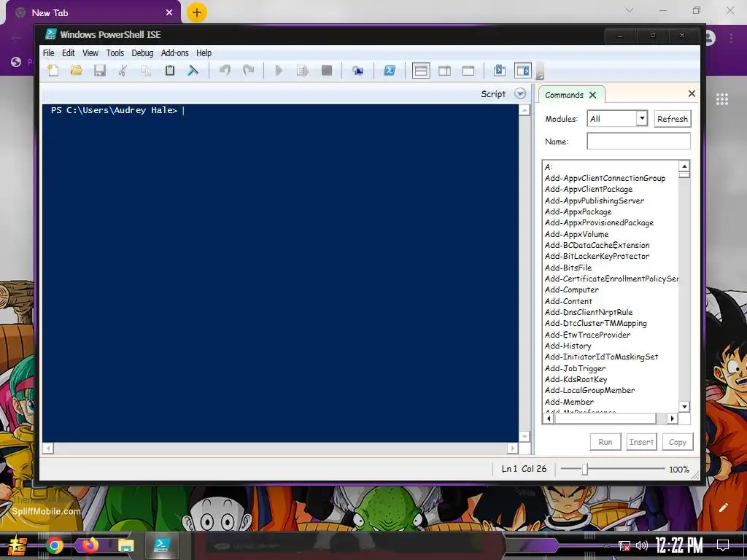The width and height of the screenshot is (747, 560).
Task: Click the Run Selection icon
Action: tap(303, 71)
